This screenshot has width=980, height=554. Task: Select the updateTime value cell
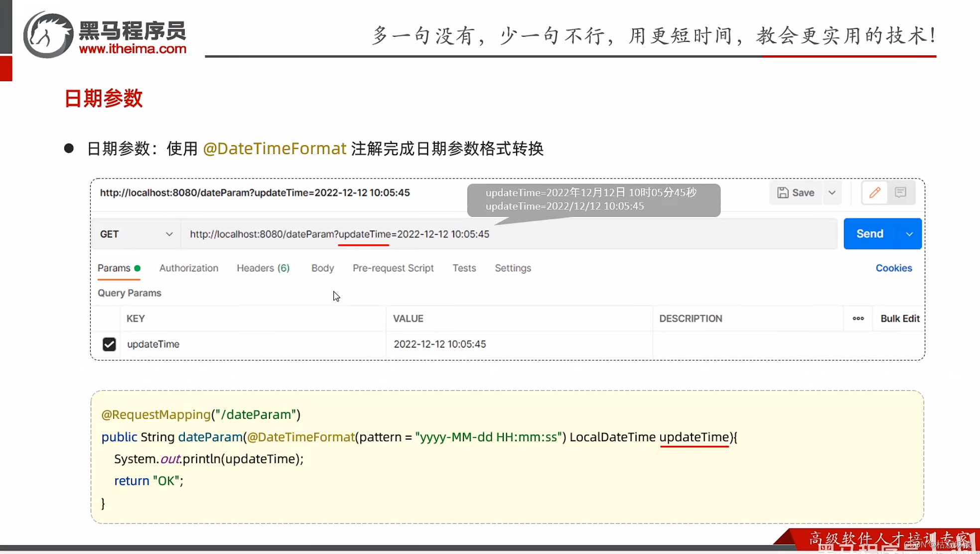coord(440,344)
